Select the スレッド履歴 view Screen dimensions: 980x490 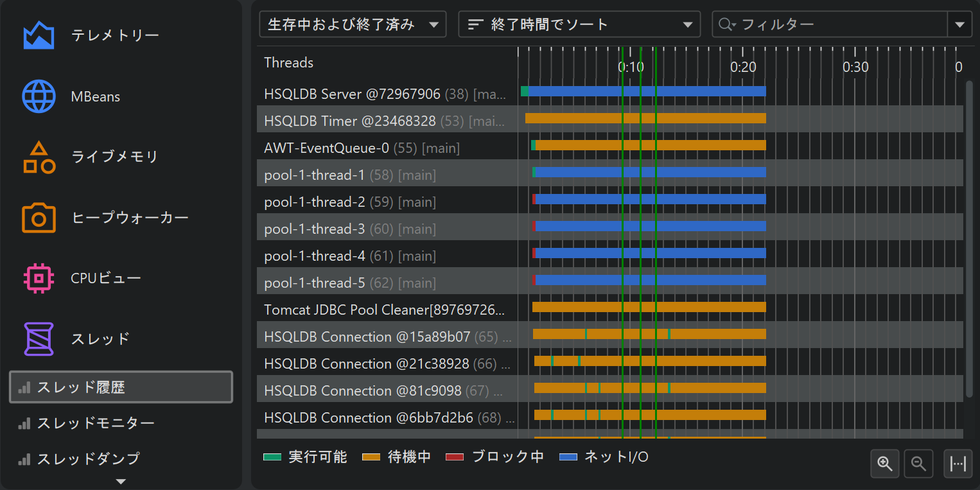click(x=121, y=387)
